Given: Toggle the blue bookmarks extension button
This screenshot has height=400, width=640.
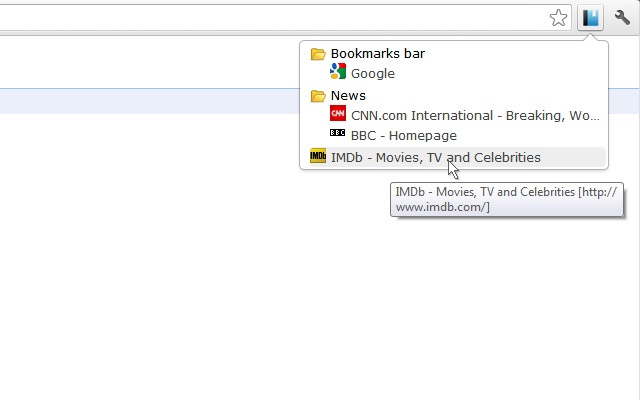Looking at the screenshot, I should tap(590, 18).
